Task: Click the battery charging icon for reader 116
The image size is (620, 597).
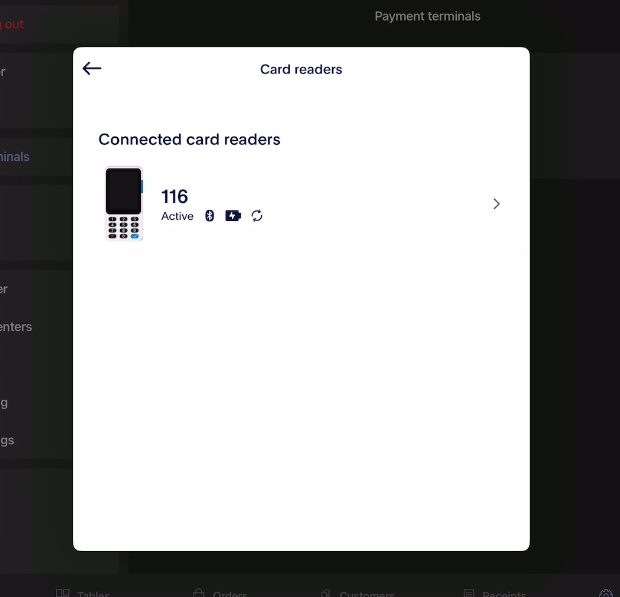Action: [x=233, y=216]
